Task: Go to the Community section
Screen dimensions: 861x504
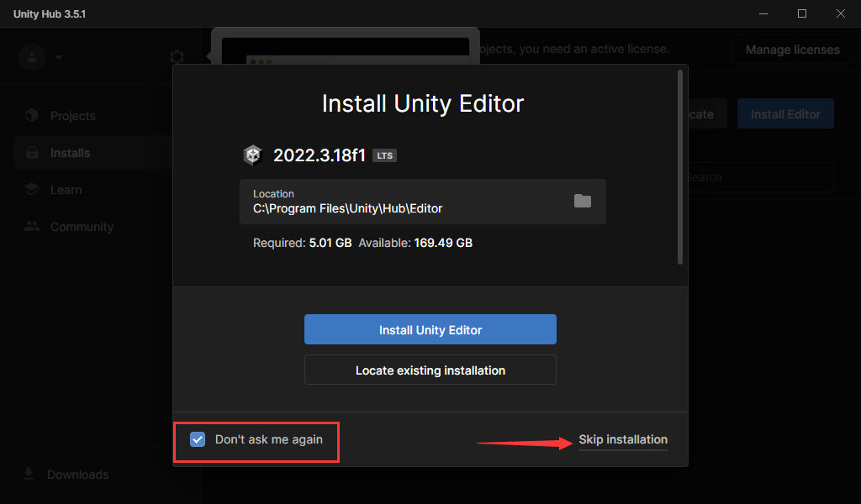Action: coord(78,226)
